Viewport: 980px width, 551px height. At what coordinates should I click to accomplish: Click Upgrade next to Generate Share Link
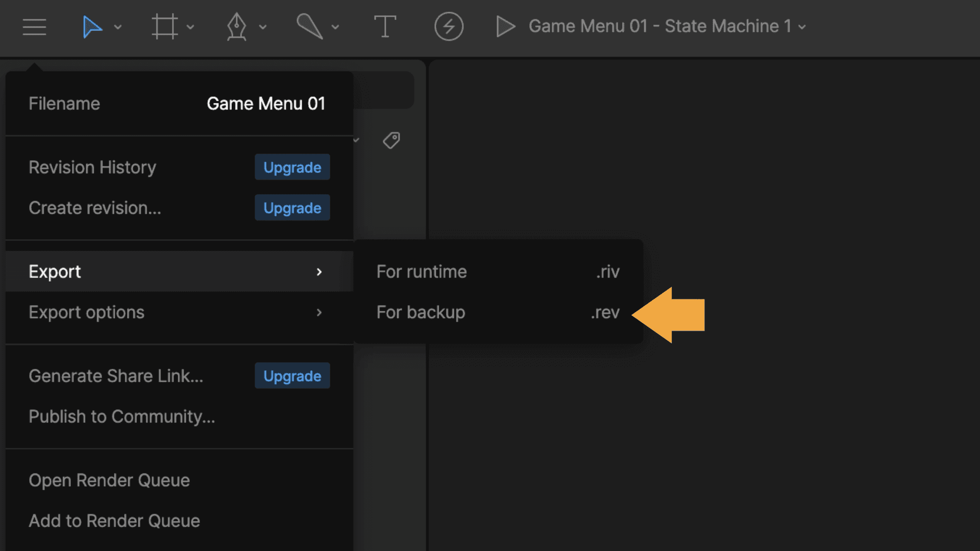pos(292,376)
